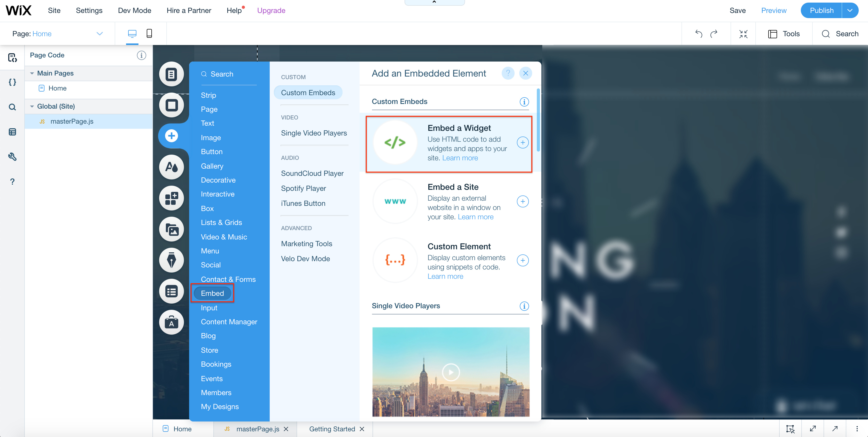Switch to Getting Started tab
The width and height of the screenshot is (868, 437).
(x=331, y=428)
